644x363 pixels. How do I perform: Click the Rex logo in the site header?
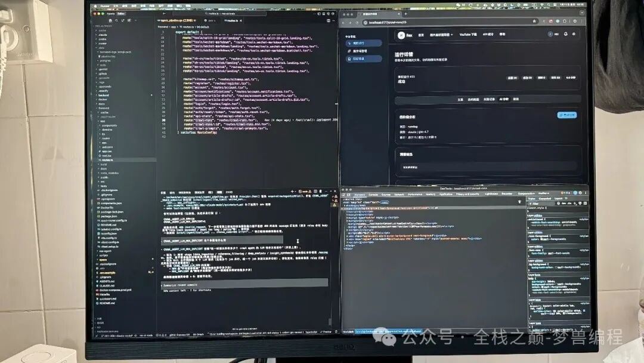[x=401, y=35]
